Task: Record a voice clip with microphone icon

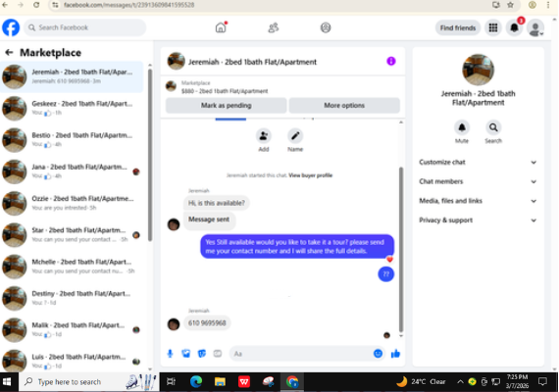Action: (170, 354)
